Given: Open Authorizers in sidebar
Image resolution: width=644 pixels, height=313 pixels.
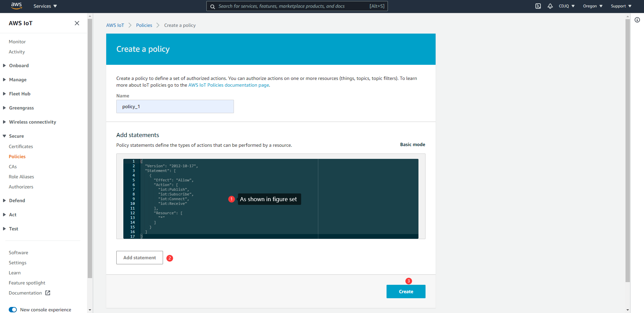Looking at the screenshot, I should click(21, 187).
